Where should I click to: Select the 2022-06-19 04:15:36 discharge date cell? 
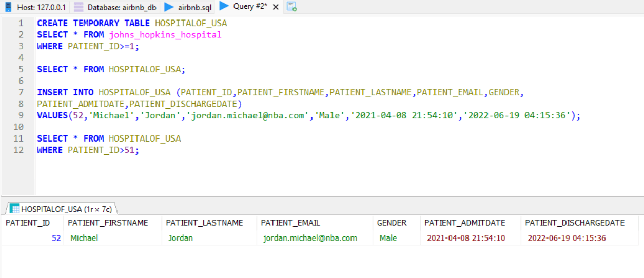click(579, 238)
